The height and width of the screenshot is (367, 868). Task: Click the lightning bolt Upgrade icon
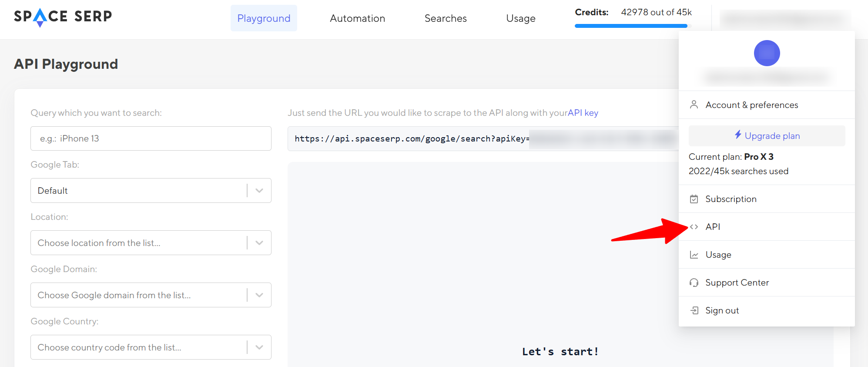click(738, 135)
